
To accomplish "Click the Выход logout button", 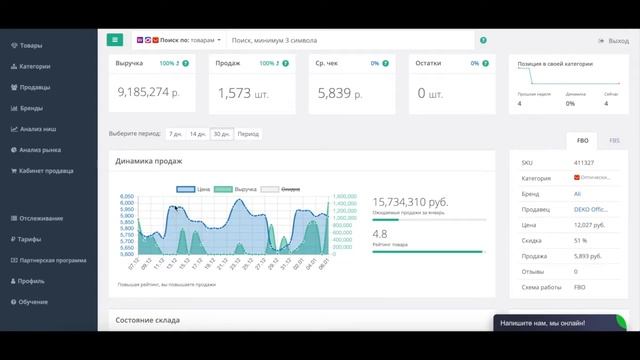I will [x=613, y=41].
